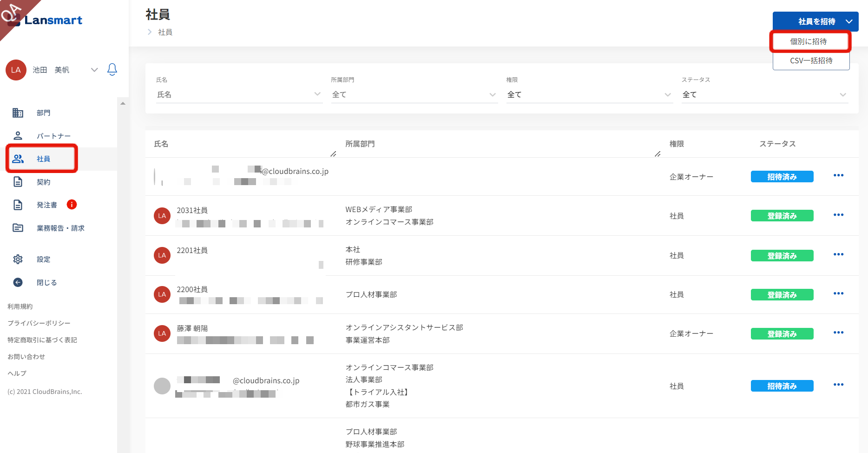Open more options for 藤澤 朝陽 row

(838, 333)
